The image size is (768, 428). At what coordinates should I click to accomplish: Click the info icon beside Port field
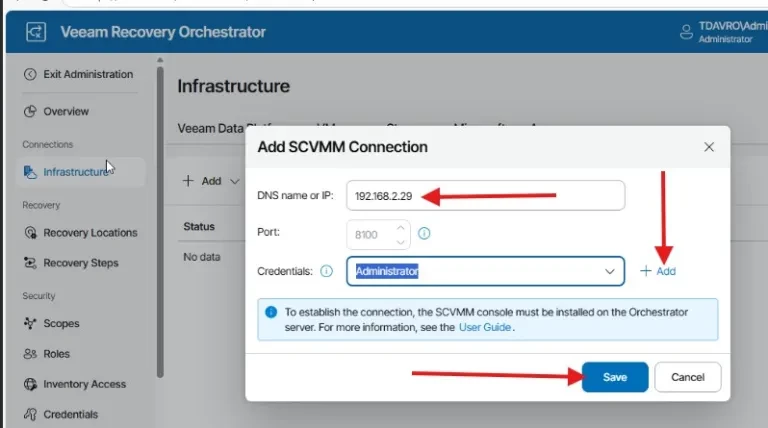click(424, 234)
